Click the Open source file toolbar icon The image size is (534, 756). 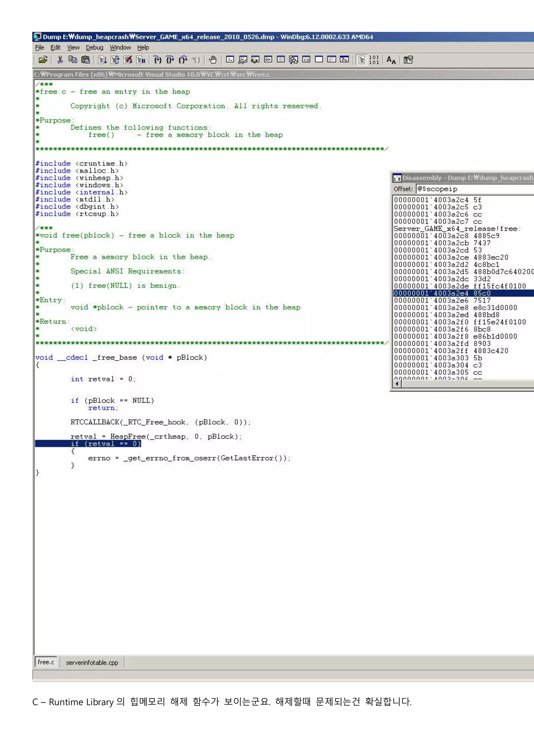[43, 59]
